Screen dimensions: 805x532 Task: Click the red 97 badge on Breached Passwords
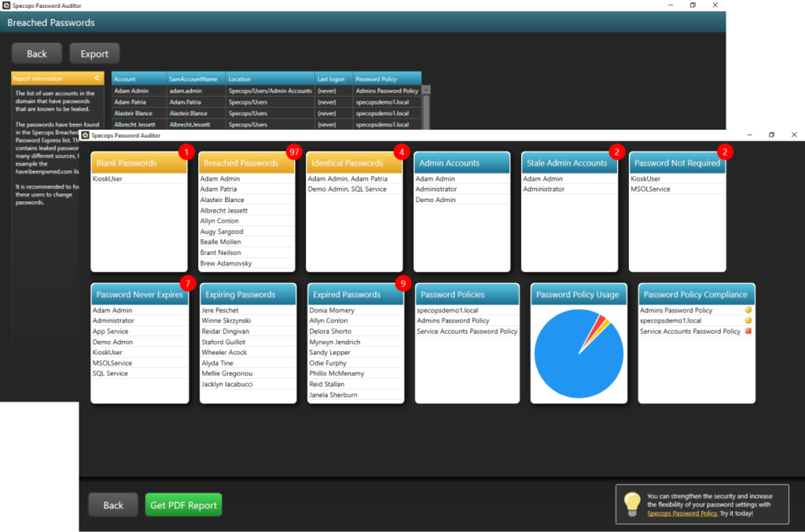point(294,152)
